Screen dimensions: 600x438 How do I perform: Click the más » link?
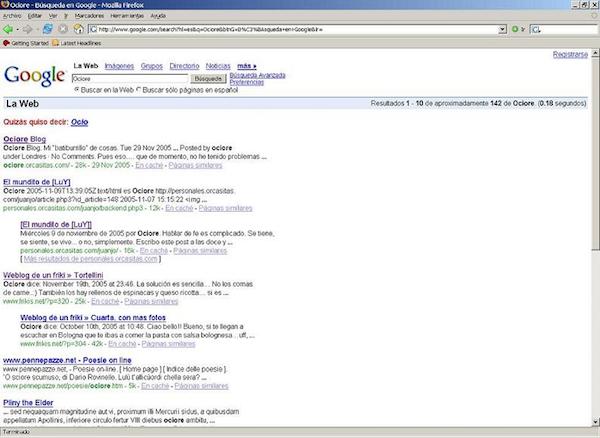(x=247, y=66)
